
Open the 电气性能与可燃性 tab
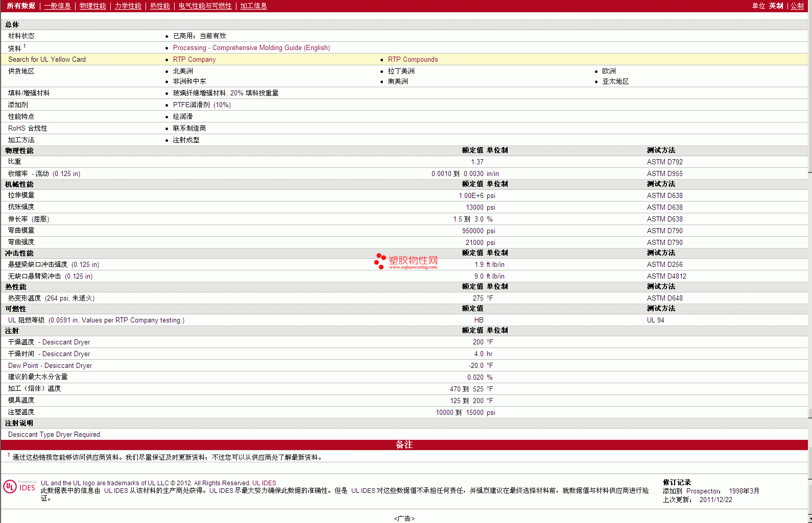tap(205, 6)
